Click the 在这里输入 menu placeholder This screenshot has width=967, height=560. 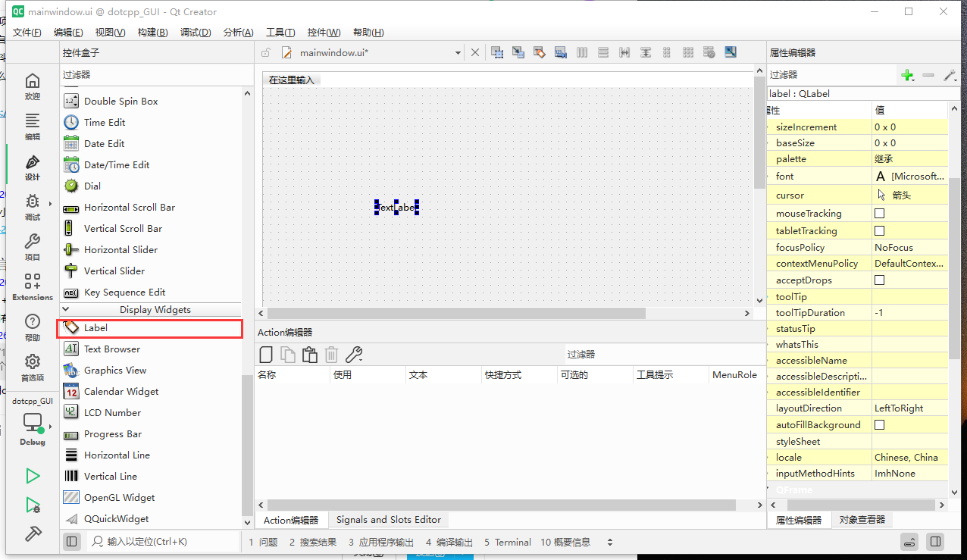(292, 80)
